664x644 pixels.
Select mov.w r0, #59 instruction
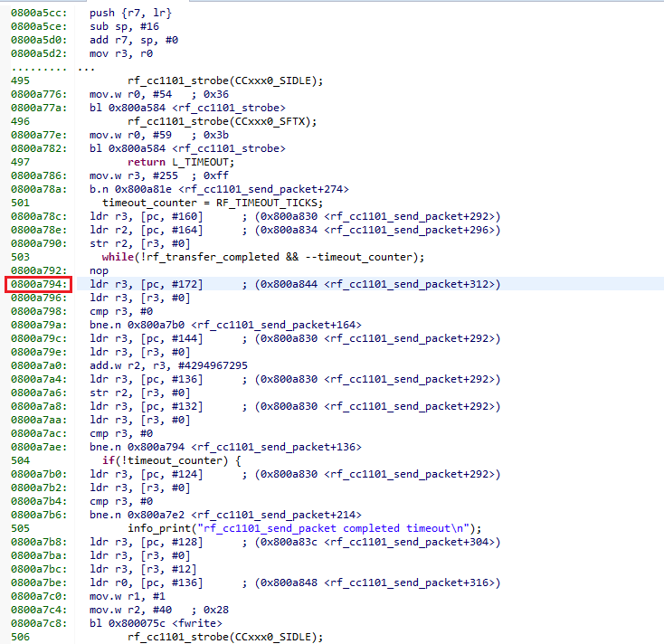click(x=159, y=135)
